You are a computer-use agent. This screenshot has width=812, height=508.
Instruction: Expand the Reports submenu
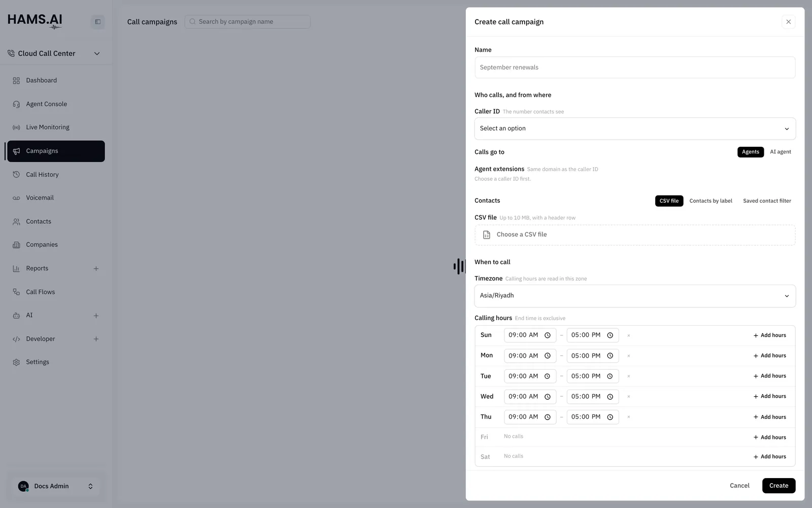96,269
